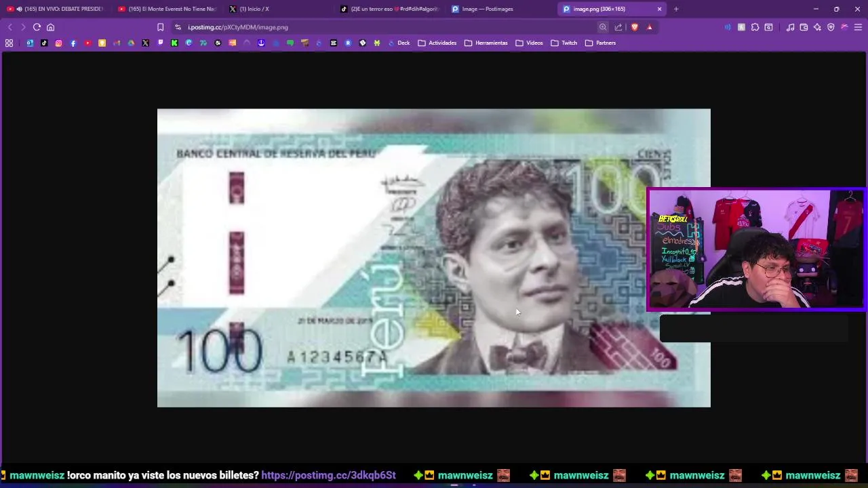Expand the Herramientas bookmark folder
This screenshot has width=868, height=488.
[486, 43]
